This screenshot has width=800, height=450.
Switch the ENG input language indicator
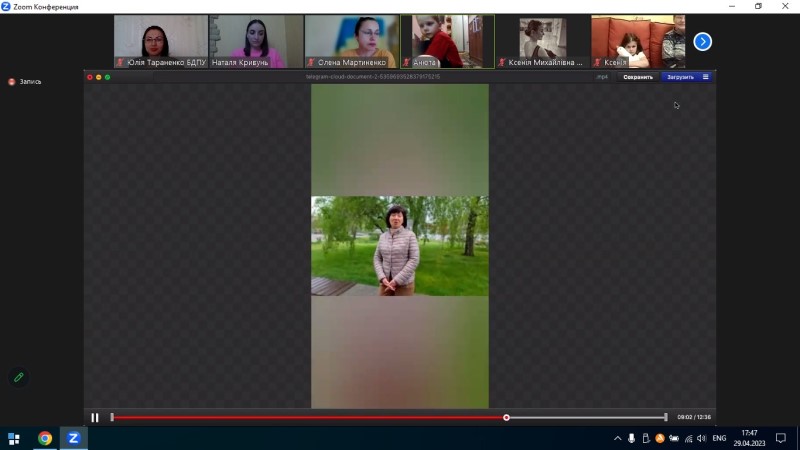point(719,438)
